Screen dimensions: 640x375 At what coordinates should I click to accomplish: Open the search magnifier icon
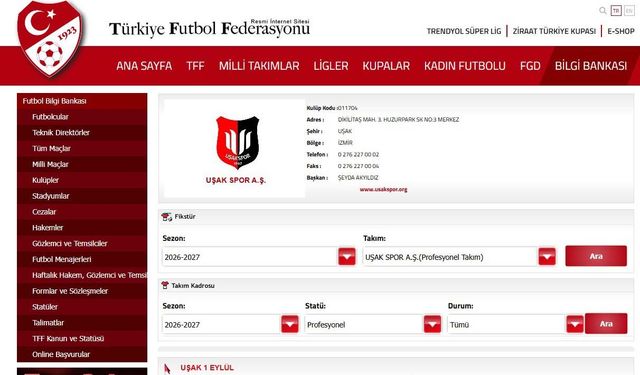point(602,11)
